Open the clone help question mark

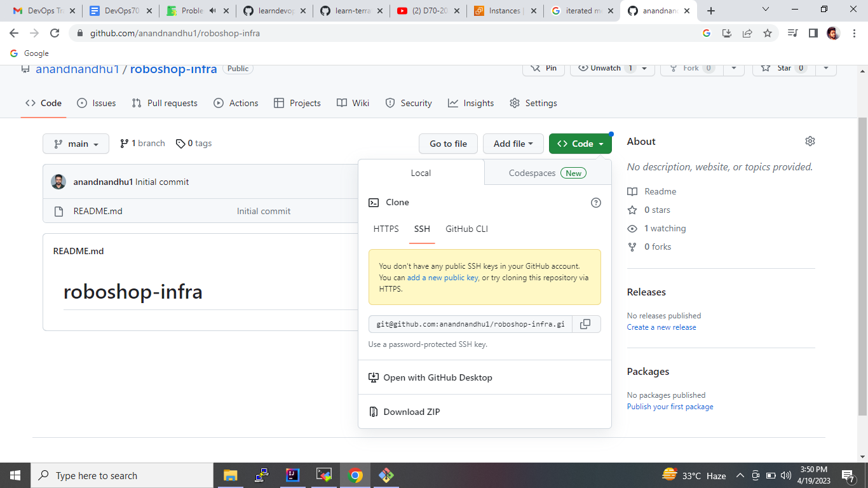tap(595, 202)
